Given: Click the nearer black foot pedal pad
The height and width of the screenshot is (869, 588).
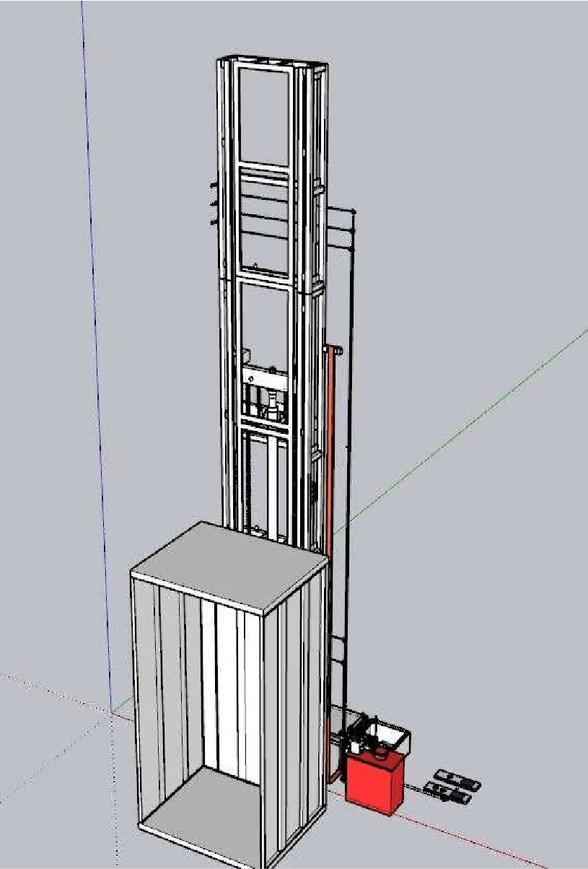Looking at the screenshot, I should tap(447, 794).
